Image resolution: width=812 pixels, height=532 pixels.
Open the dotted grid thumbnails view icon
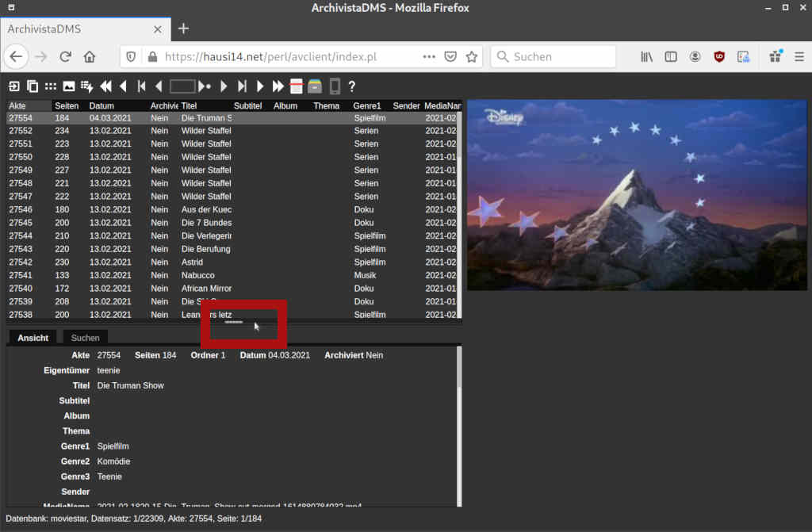(50, 86)
